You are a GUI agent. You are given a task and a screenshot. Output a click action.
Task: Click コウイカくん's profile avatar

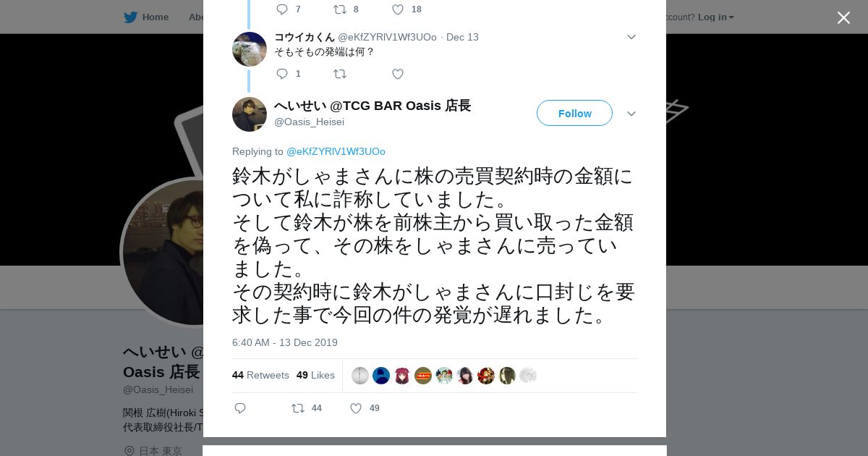tap(250, 49)
